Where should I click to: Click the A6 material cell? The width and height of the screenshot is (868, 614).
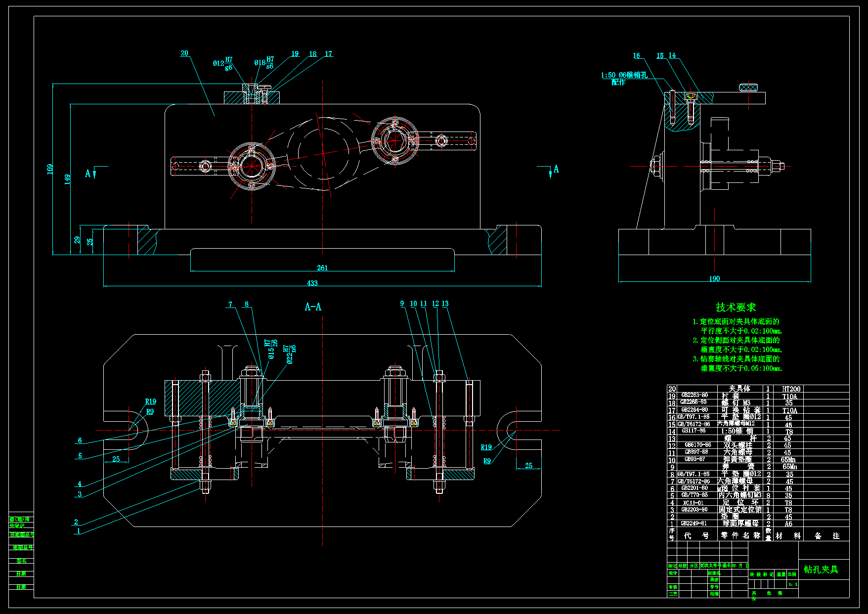click(x=788, y=524)
